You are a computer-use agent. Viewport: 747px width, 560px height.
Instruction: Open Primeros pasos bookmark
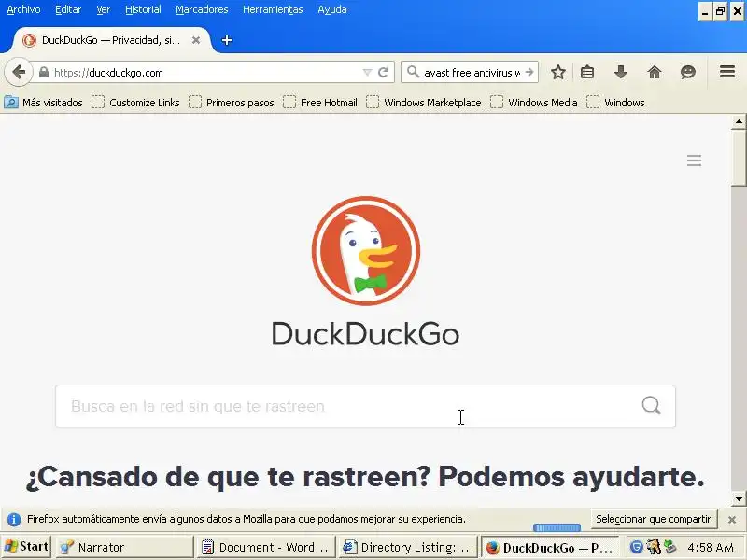tap(232, 103)
